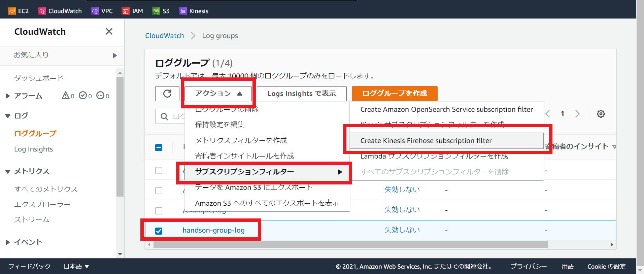
Task: Click フィードバック in footer
Action: pos(29,266)
